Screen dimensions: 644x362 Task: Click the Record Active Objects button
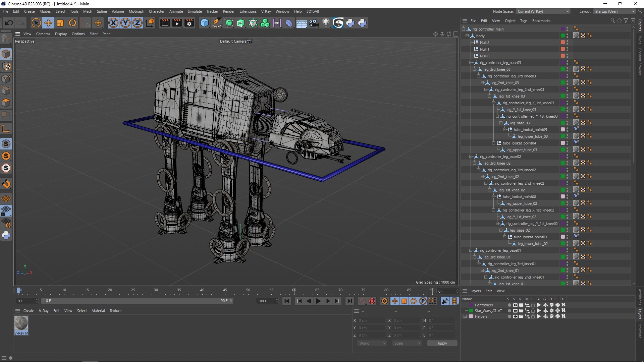pyautogui.click(x=362, y=301)
